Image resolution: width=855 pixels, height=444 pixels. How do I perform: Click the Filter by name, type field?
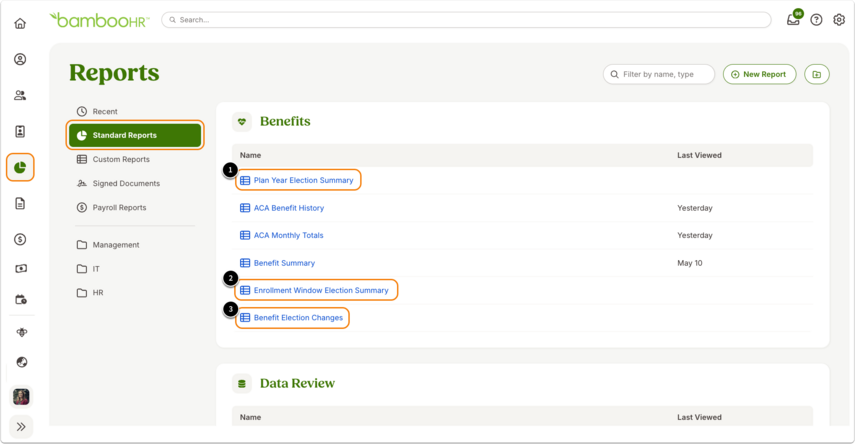click(659, 74)
